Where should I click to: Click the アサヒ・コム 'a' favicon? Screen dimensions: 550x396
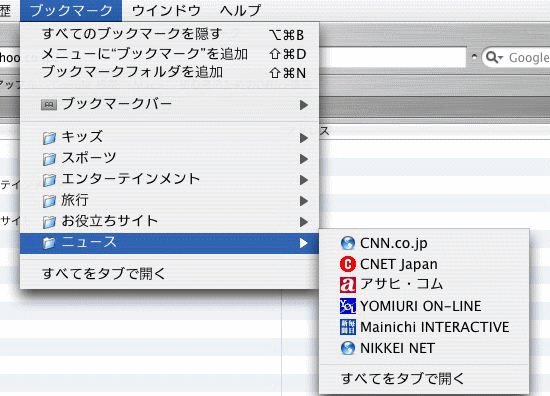[x=348, y=285]
